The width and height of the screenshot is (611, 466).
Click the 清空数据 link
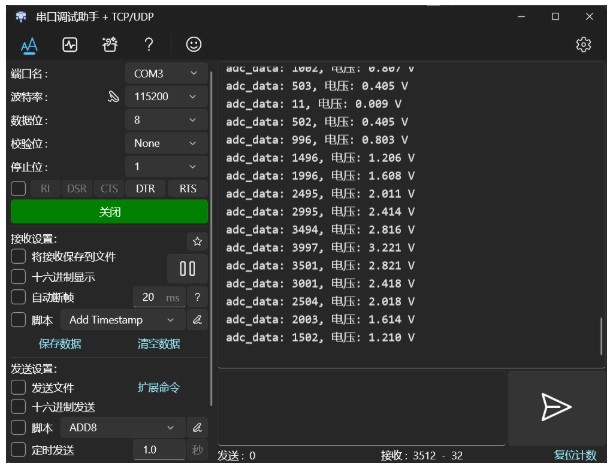pos(158,344)
